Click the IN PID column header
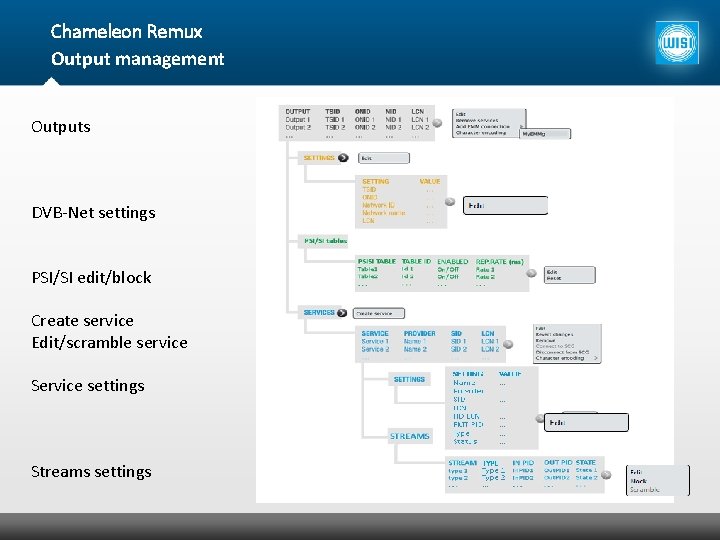The height and width of the screenshot is (540, 720). click(523, 463)
